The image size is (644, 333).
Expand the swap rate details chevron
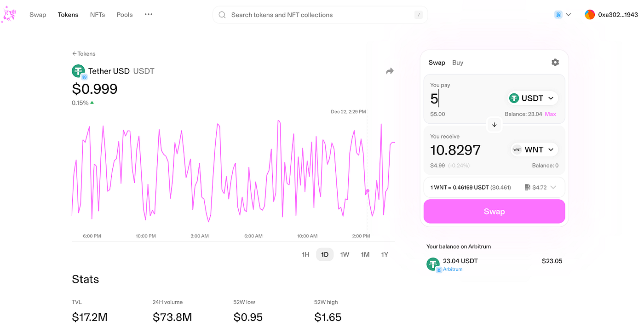(x=553, y=187)
